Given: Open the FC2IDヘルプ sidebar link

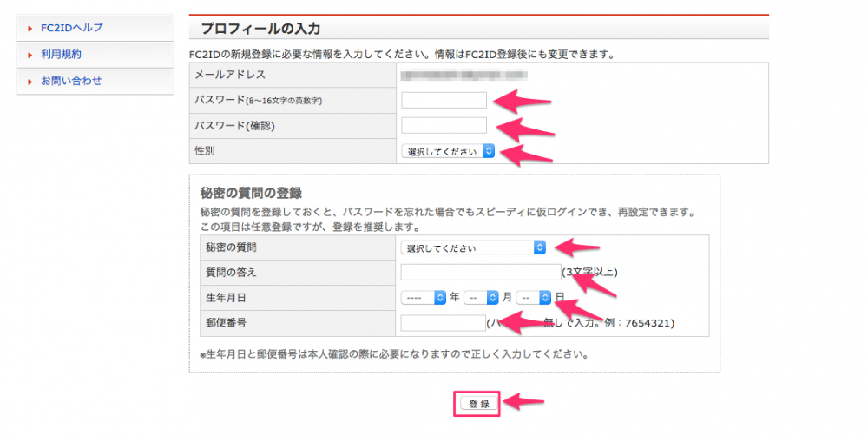Looking at the screenshot, I should [71, 28].
